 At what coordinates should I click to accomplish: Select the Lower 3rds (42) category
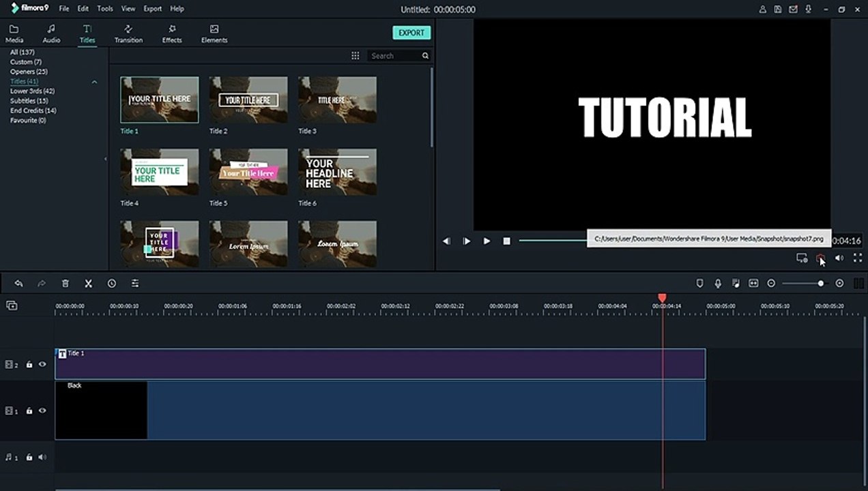tap(32, 91)
